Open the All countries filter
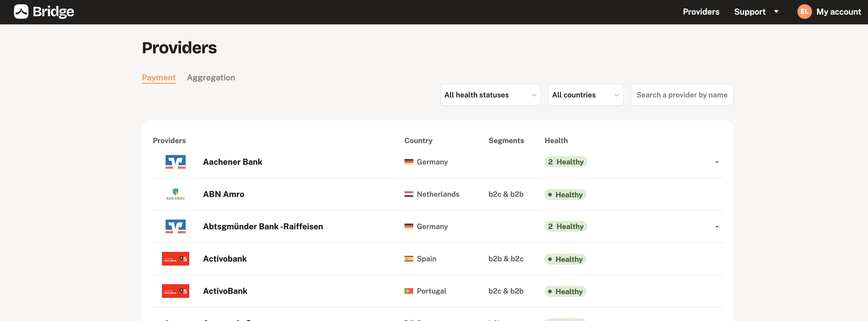This screenshot has height=321, width=868. coord(586,95)
